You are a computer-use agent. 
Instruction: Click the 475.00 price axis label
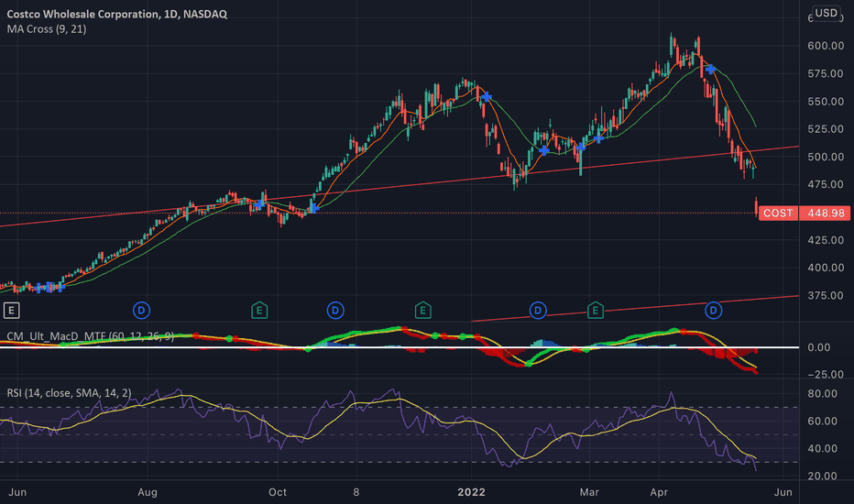pyautogui.click(x=826, y=185)
